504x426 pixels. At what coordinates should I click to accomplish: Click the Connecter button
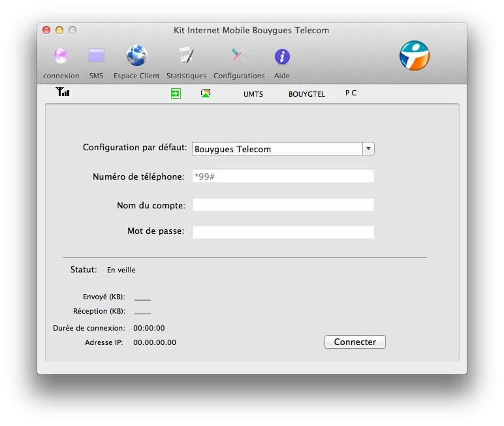355,342
